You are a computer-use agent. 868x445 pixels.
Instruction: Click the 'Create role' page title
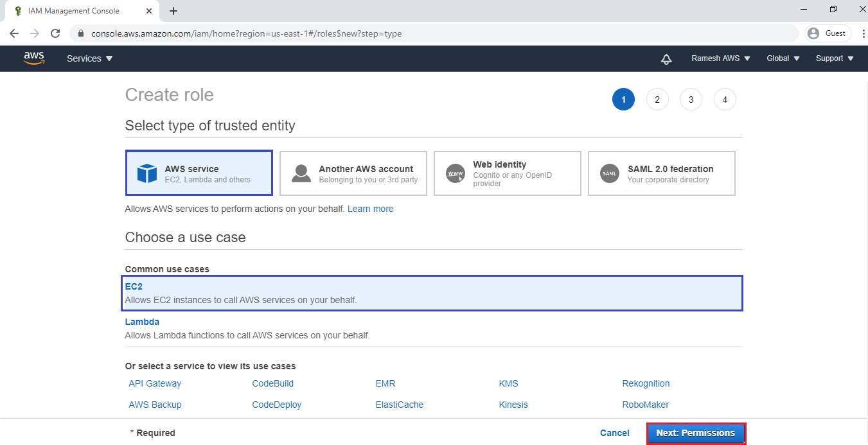point(170,94)
